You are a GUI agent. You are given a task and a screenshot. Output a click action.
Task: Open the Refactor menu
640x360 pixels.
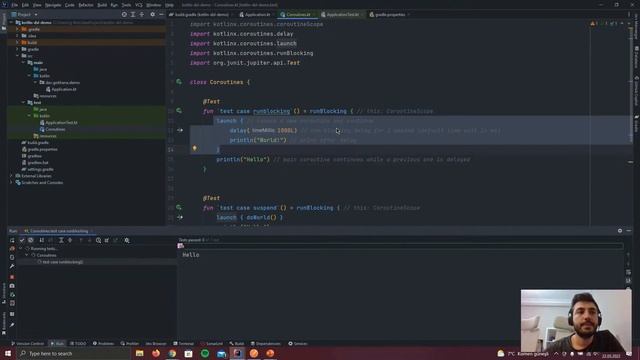pos(86,5)
